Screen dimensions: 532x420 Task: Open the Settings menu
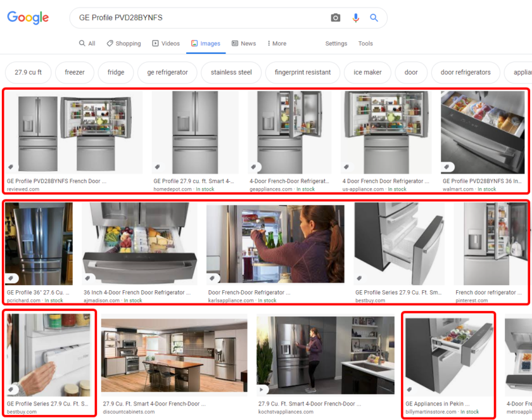[x=336, y=44]
